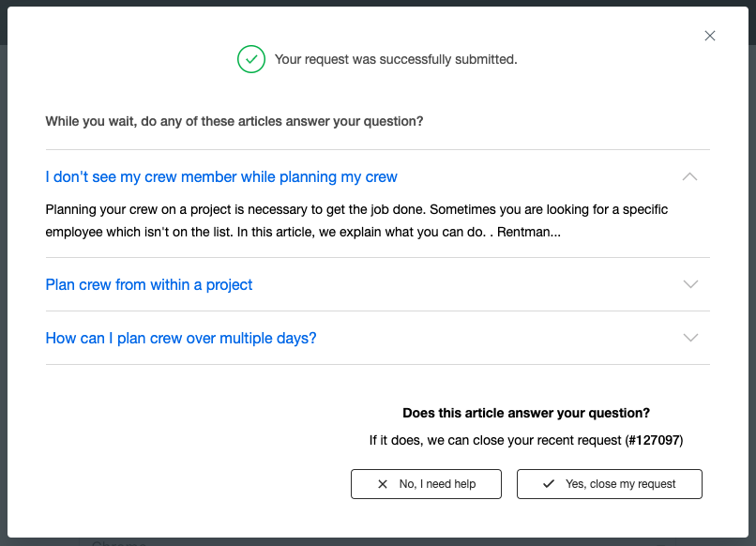Open 'Plan crew from within a project' link
Image resolution: width=756 pixels, height=546 pixels.
pos(149,284)
